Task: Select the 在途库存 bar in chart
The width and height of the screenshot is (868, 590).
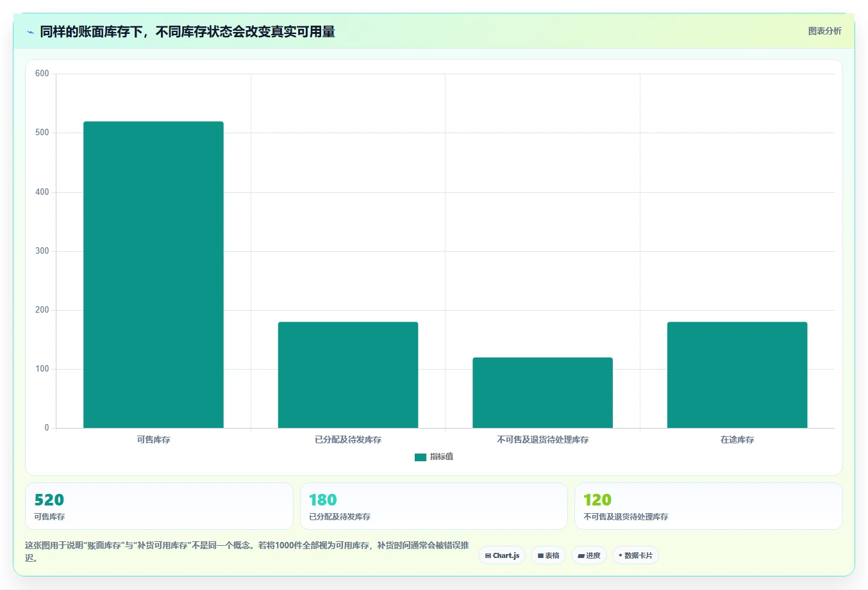Action: [737, 375]
